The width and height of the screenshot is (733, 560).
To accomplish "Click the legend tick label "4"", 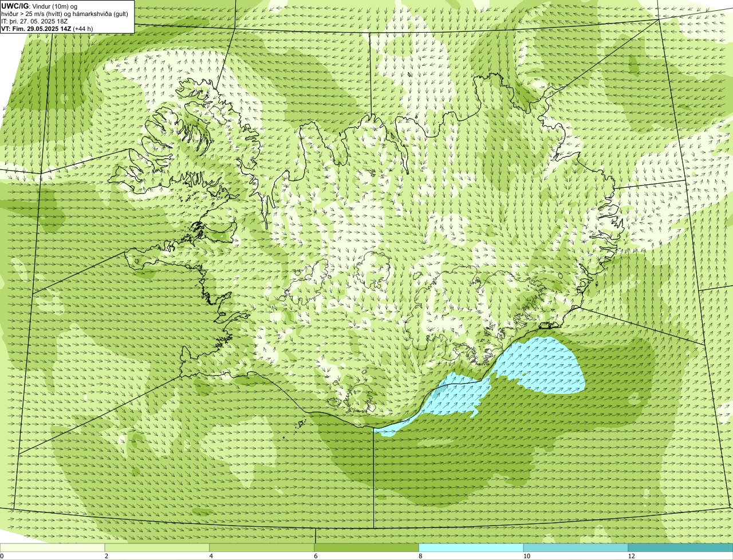I will point(211,556).
